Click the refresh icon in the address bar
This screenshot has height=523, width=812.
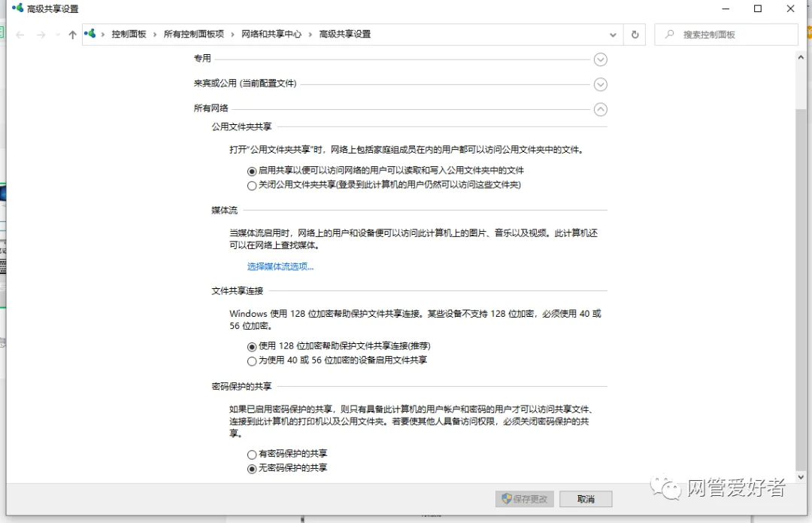click(634, 34)
